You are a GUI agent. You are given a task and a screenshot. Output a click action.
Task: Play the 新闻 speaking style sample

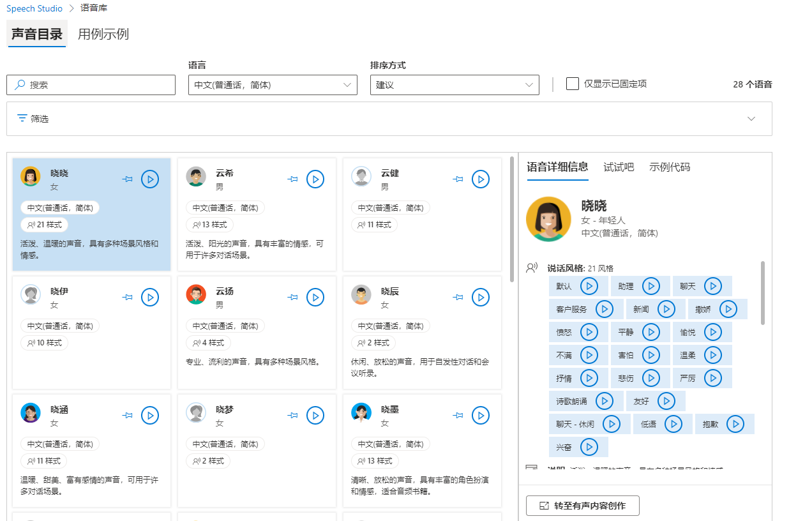click(666, 309)
